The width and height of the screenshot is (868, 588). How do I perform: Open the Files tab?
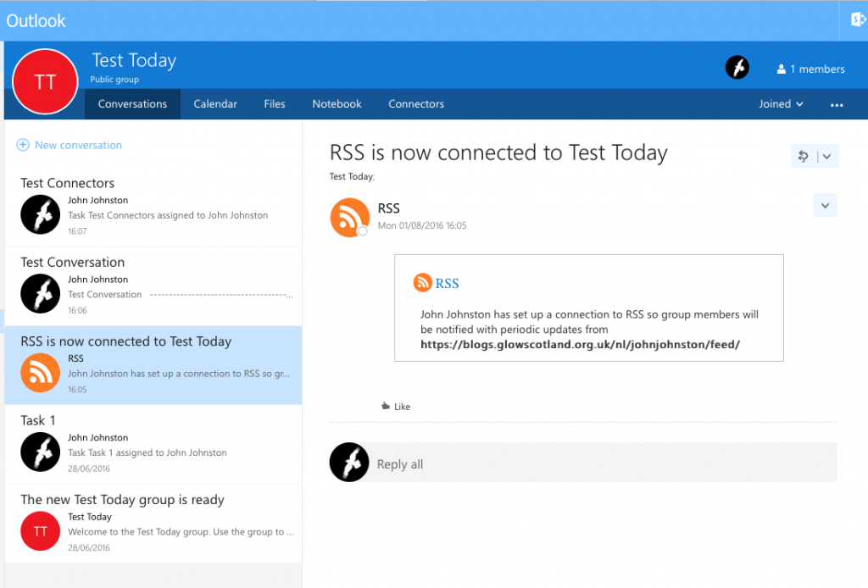pos(275,104)
